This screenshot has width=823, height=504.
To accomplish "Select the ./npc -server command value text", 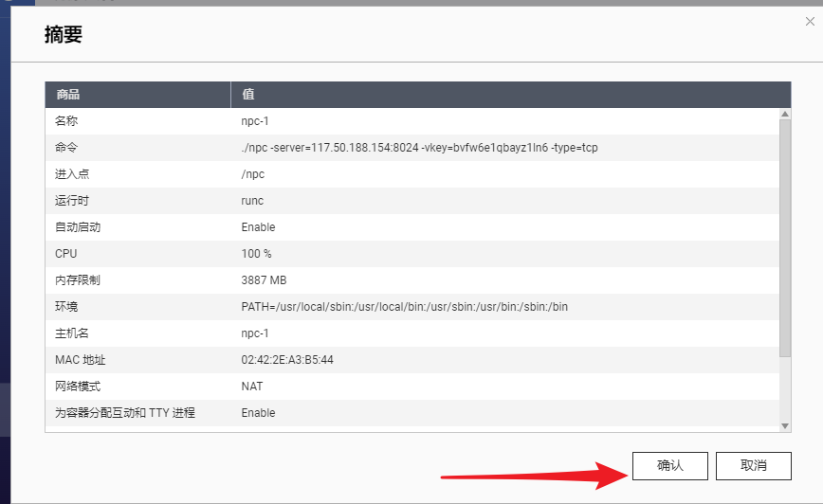I will (x=419, y=148).
